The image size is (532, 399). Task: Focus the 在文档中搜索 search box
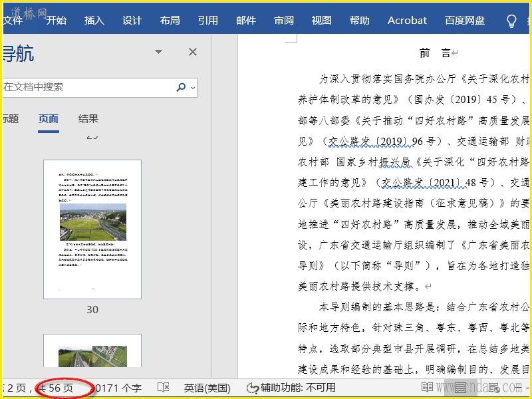click(88, 87)
